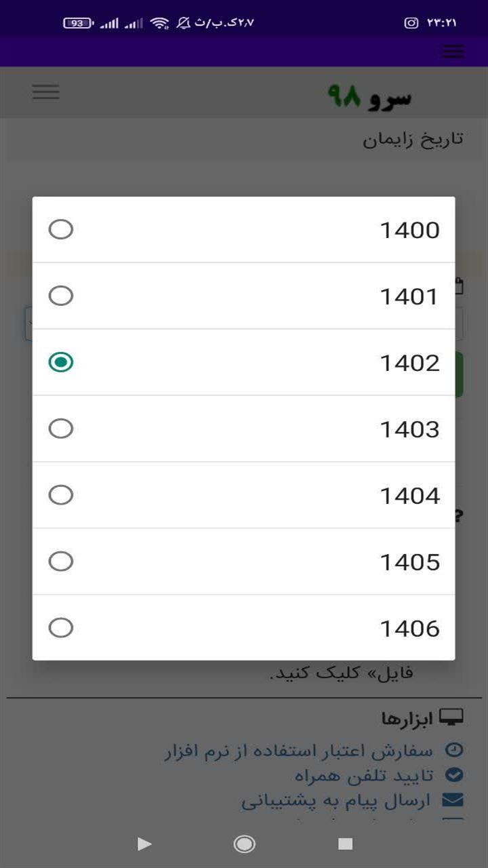Select the 1401 radio button
Image resolution: width=488 pixels, height=868 pixels.
click(x=61, y=296)
